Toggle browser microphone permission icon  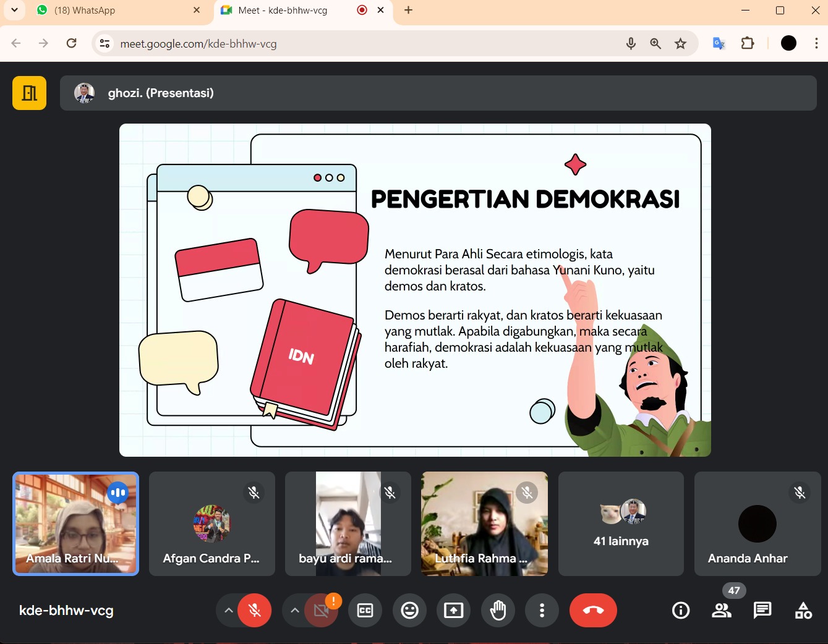(631, 43)
